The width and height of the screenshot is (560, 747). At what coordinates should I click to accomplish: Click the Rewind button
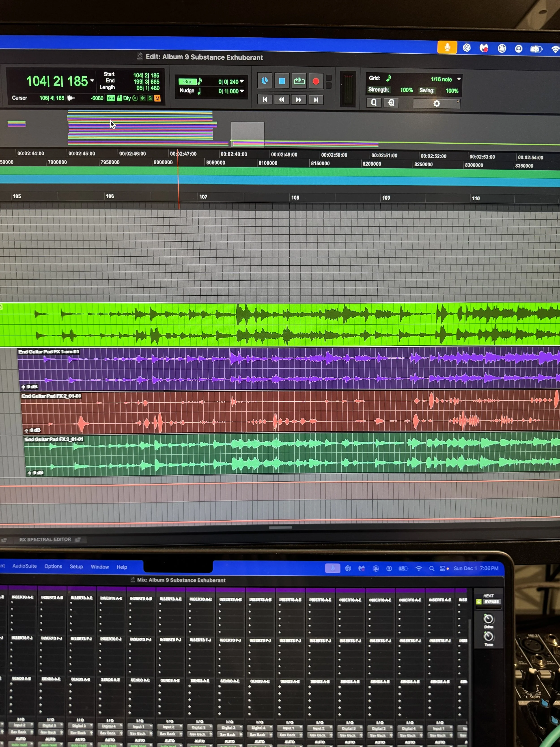(282, 100)
